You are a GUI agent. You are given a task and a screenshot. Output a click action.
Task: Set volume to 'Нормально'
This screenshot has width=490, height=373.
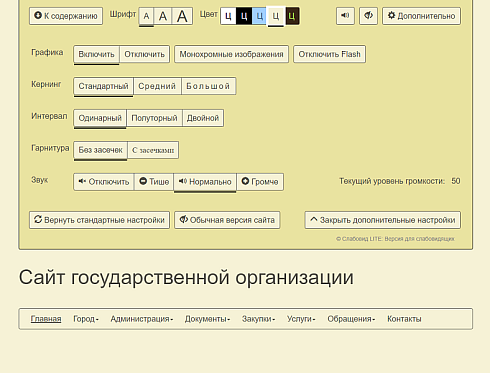[x=205, y=182]
